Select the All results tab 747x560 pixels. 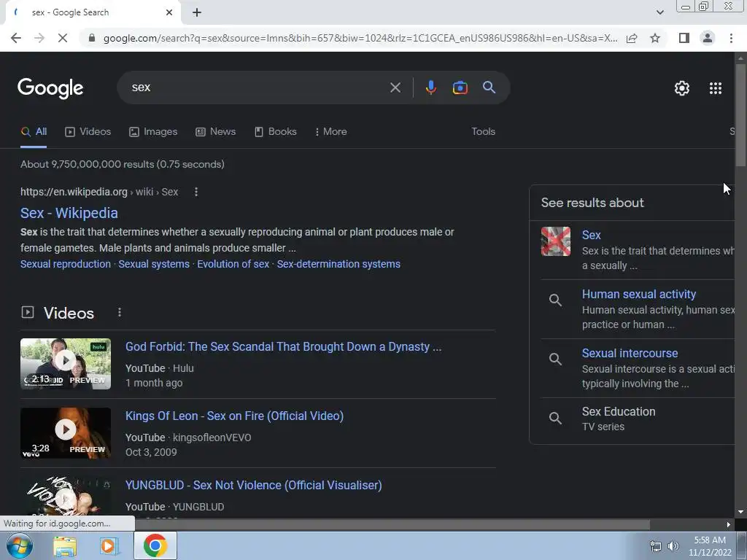34,132
